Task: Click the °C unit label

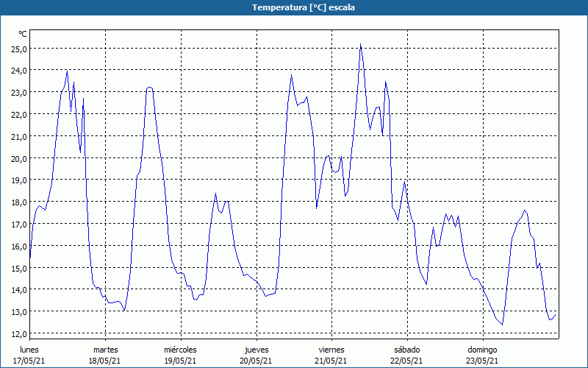Action: point(23,34)
